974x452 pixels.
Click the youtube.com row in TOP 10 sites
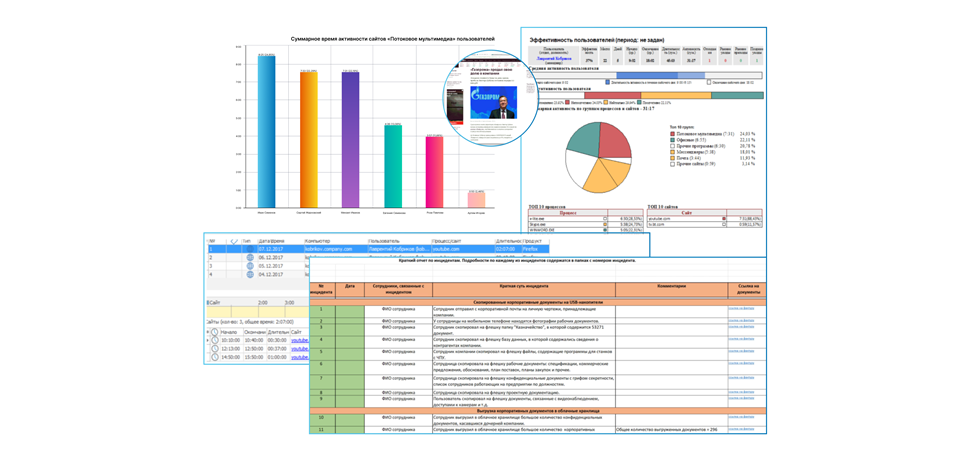704,219
